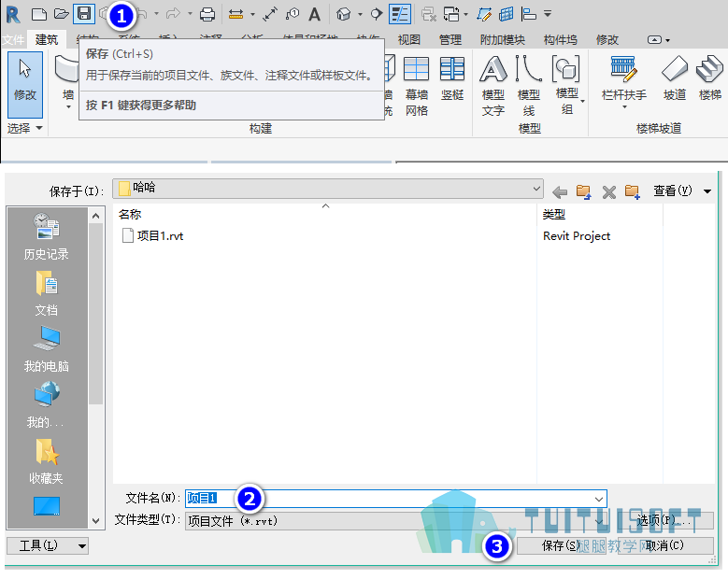Select the Model Line tool
The height and width of the screenshot is (579, 728).
(528, 86)
